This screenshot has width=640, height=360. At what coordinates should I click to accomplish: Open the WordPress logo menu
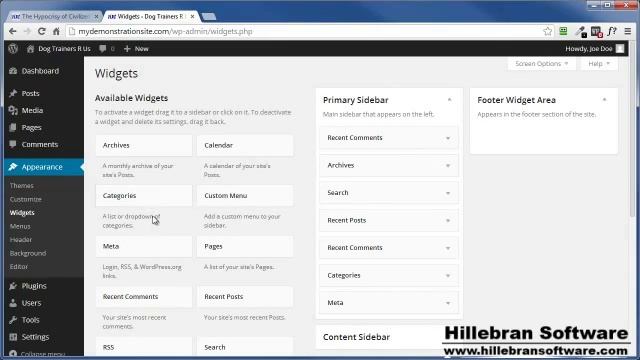[x=13, y=49]
